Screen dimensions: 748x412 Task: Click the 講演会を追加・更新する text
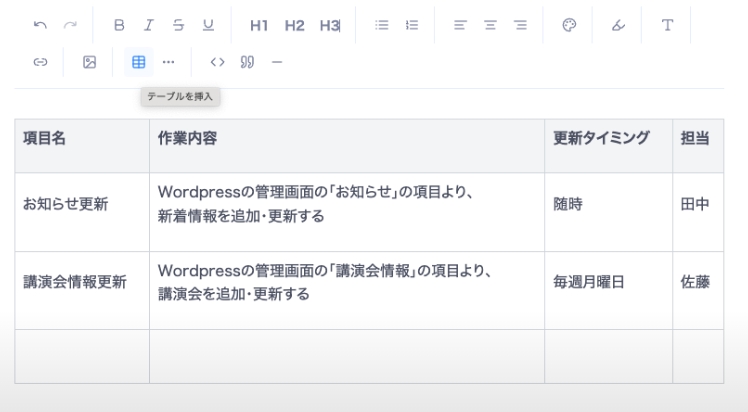tap(234, 294)
